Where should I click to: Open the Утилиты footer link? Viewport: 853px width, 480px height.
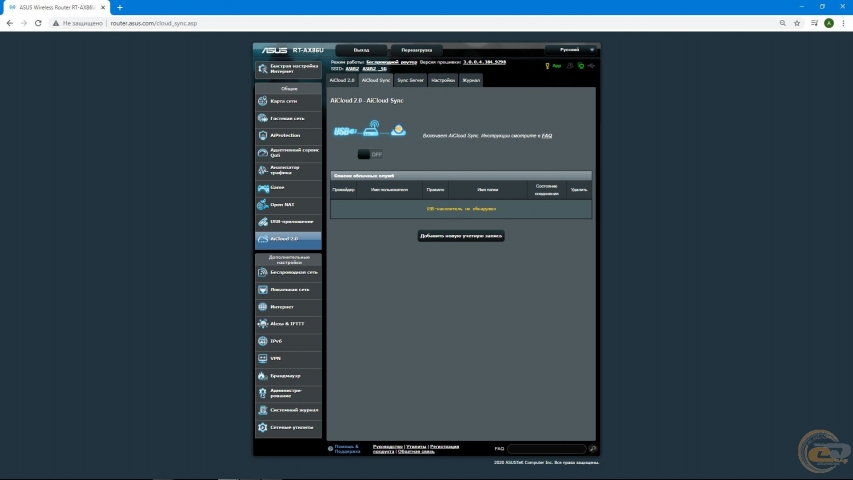(x=416, y=446)
